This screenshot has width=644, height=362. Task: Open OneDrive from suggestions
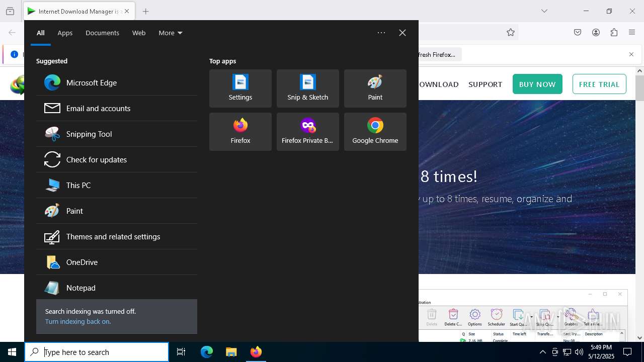pyautogui.click(x=117, y=262)
